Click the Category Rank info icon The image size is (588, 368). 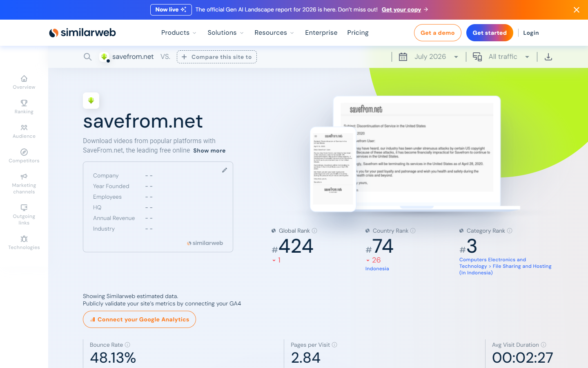click(510, 231)
